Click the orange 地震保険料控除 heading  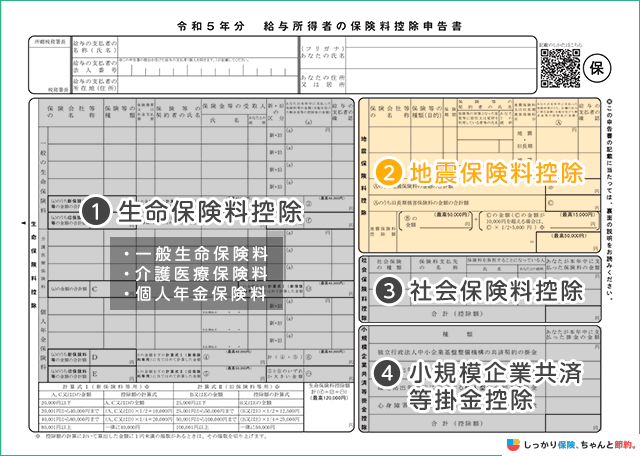[497, 173]
